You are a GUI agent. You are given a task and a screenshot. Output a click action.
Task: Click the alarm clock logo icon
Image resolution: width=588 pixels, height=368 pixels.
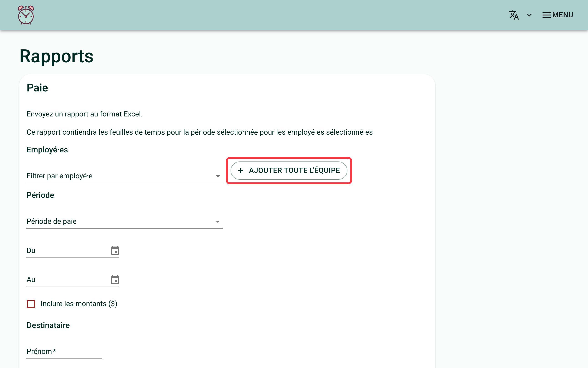click(26, 15)
